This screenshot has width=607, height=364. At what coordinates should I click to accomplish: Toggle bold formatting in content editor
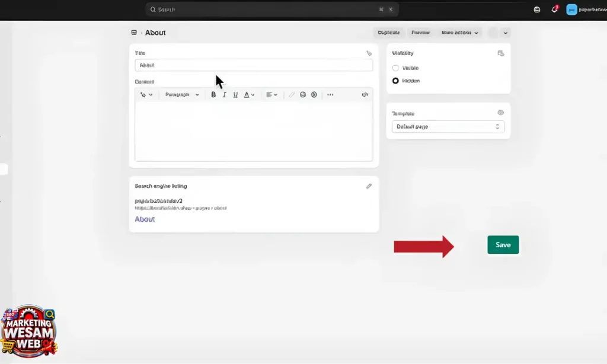click(x=213, y=94)
